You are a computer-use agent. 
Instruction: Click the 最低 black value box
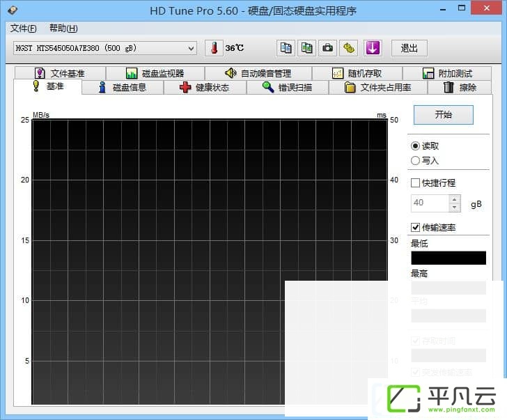pos(448,258)
